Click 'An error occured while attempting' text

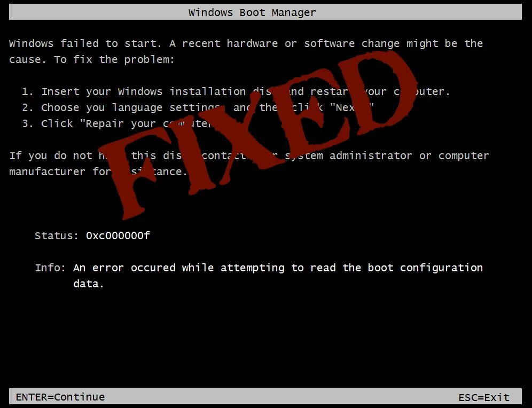[179, 268]
